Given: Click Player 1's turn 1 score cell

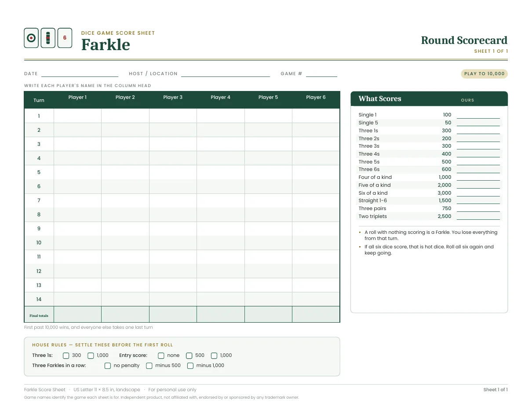Looking at the screenshot, I should click(x=77, y=116).
